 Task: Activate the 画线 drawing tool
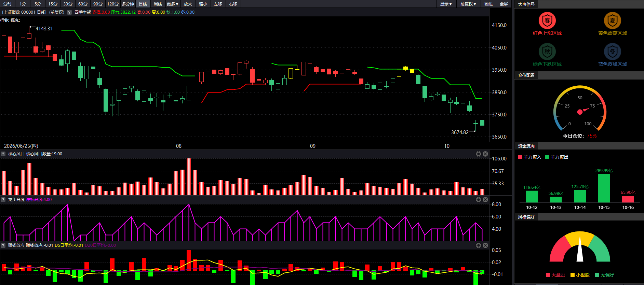[488, 4]
